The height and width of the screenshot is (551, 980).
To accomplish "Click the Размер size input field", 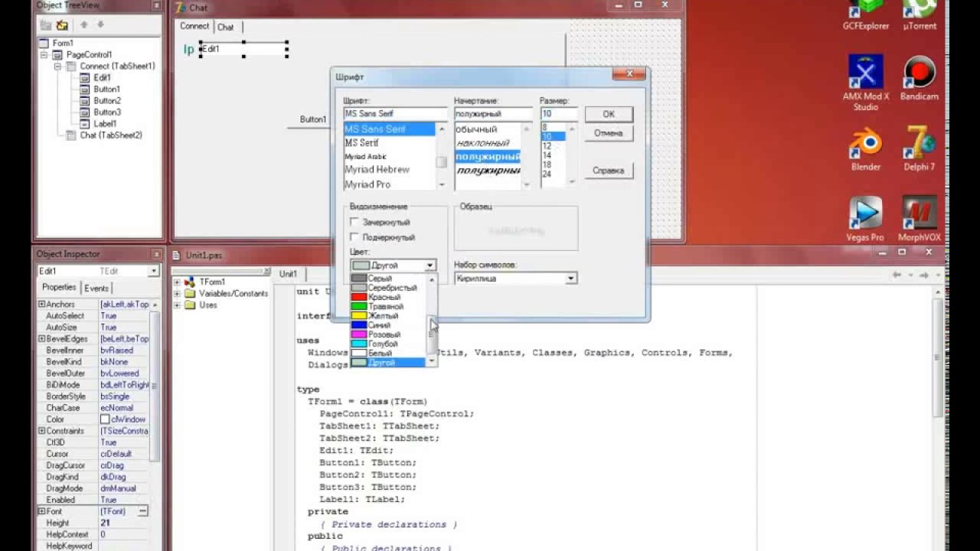I will coord(559,114).
